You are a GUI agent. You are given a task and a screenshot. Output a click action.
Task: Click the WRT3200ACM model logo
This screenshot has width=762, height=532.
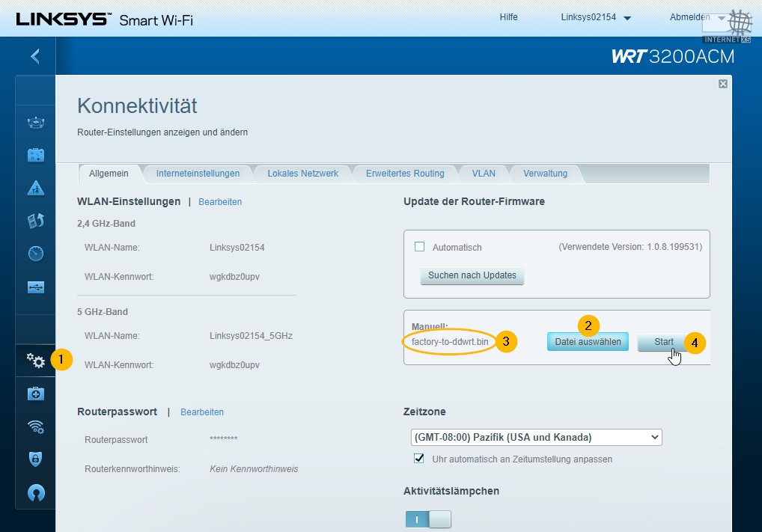click(x=673, y=57)
